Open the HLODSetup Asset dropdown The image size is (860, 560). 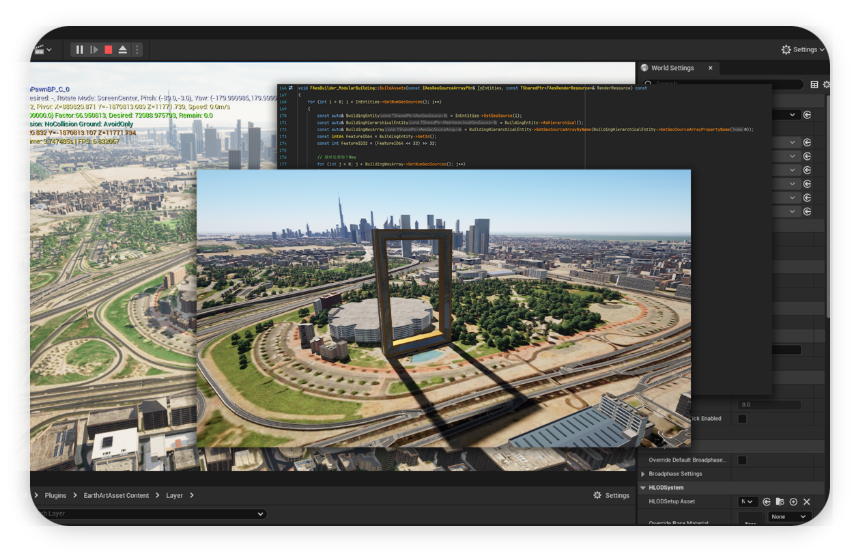click(748, 502)
